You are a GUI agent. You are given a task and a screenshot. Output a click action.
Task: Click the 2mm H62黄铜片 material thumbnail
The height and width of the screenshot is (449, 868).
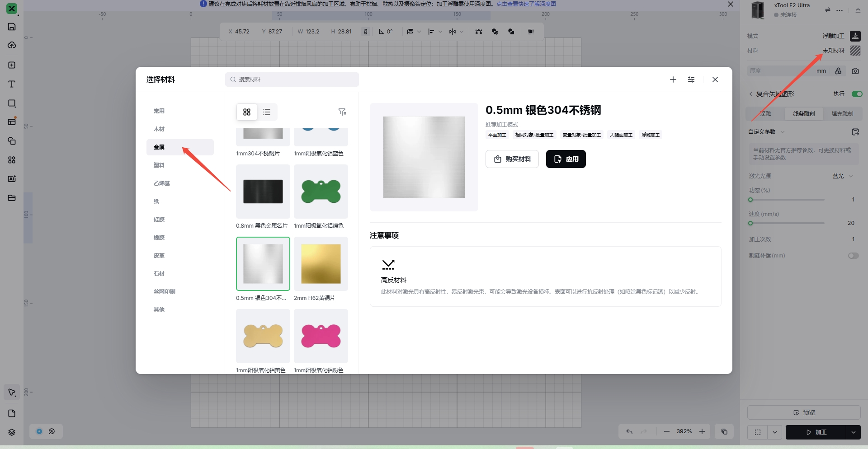click(x=321, y=264)
